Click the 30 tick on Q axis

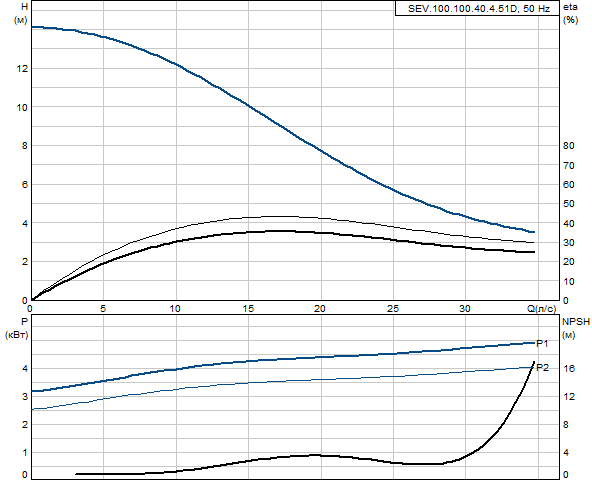465,309
